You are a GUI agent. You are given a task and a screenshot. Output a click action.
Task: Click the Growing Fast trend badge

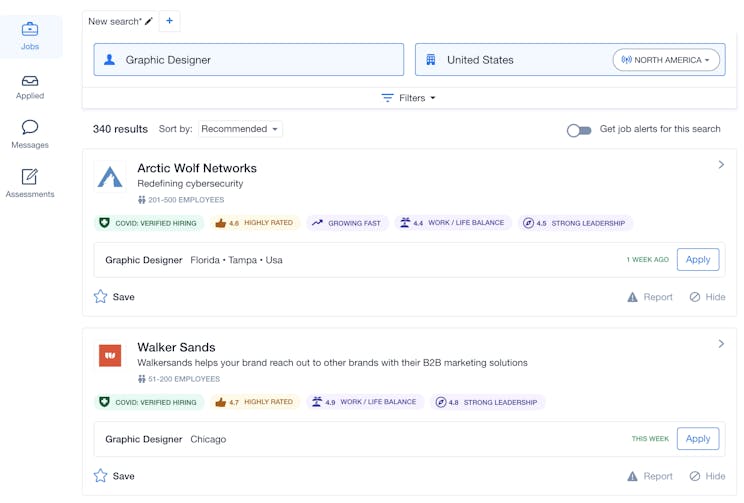(x=347, y=223)
